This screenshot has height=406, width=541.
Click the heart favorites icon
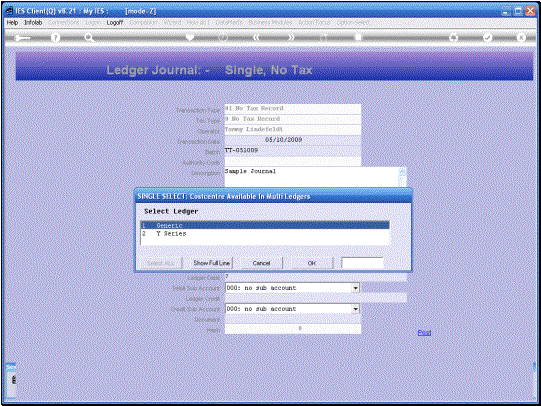tap(189, 37)
